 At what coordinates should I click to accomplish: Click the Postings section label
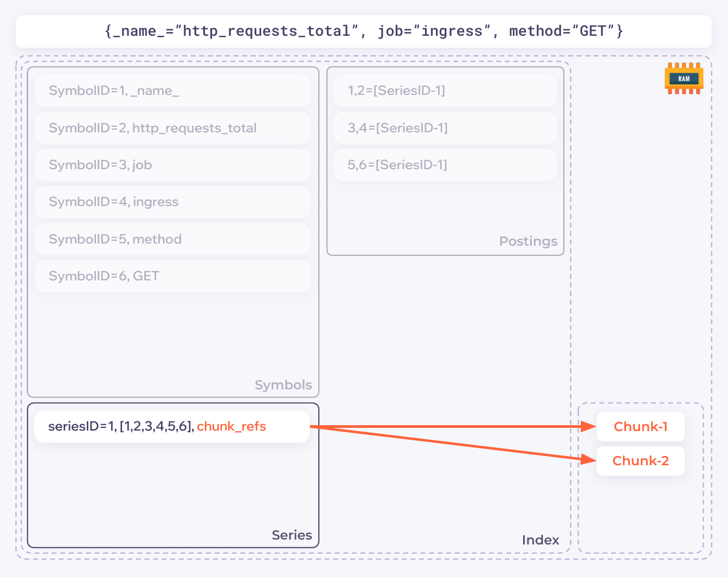(528, 241)
